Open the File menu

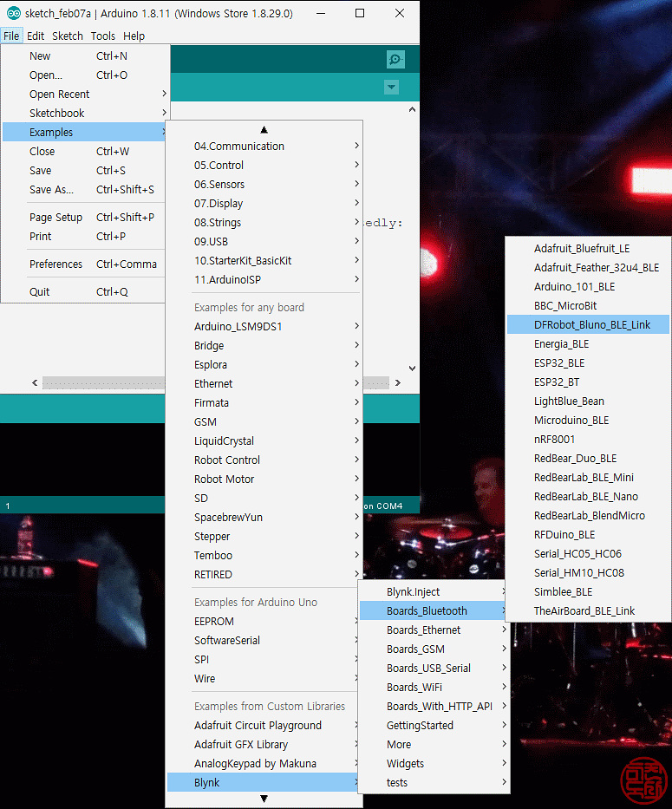[11, 36]
